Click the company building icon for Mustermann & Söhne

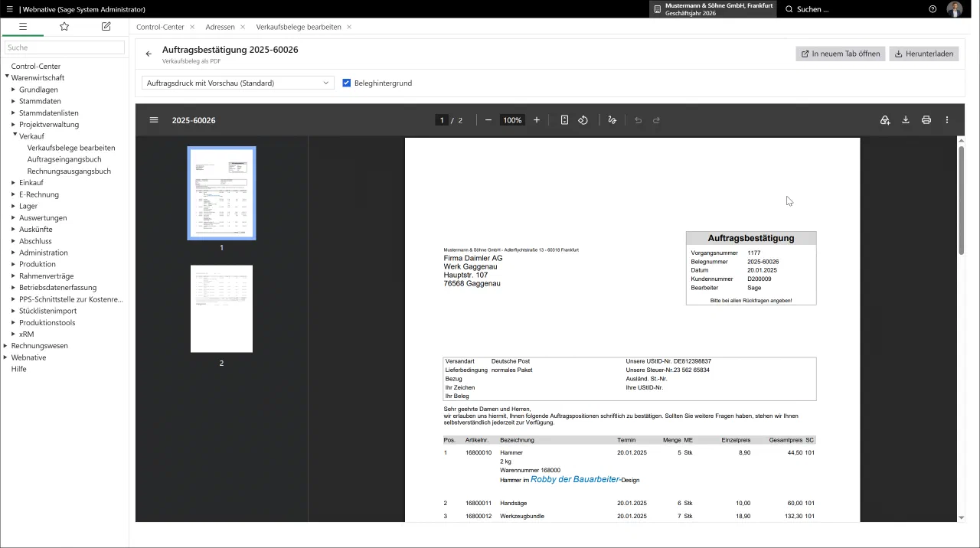pos(657,9)
